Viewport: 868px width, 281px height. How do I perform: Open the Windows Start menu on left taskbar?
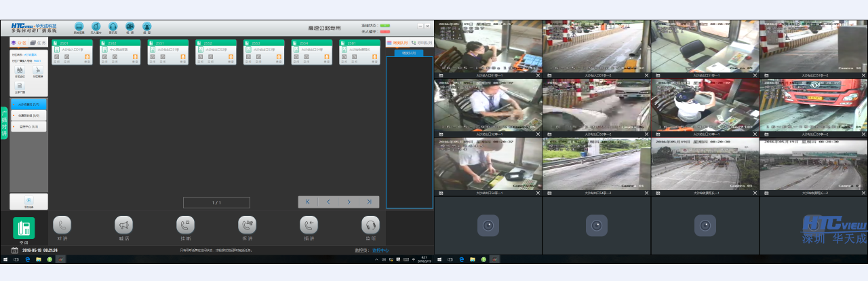click(x=5, y=259)
